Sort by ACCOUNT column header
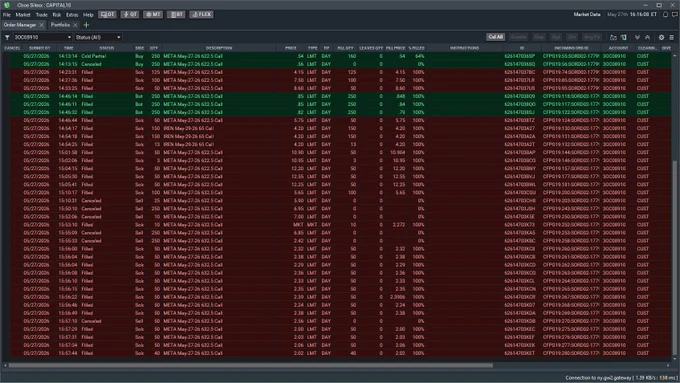Image resolution: width=680 pixels, height=383 pixels. (x=618, y=48)
